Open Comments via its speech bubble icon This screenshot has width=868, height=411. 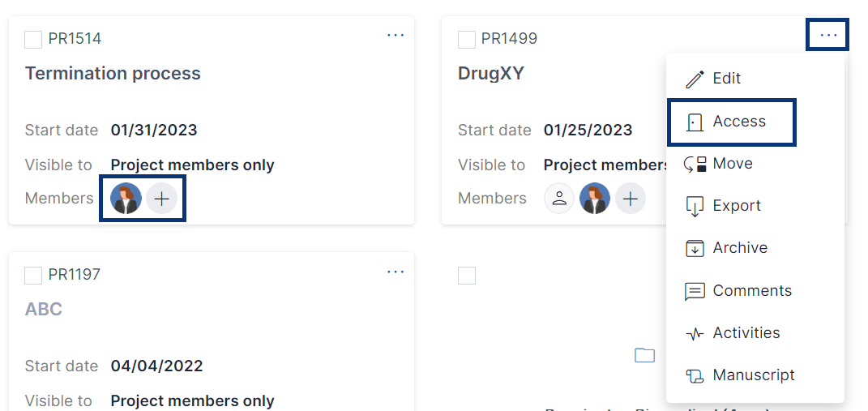pyautogui.click(x=695, y=291)
